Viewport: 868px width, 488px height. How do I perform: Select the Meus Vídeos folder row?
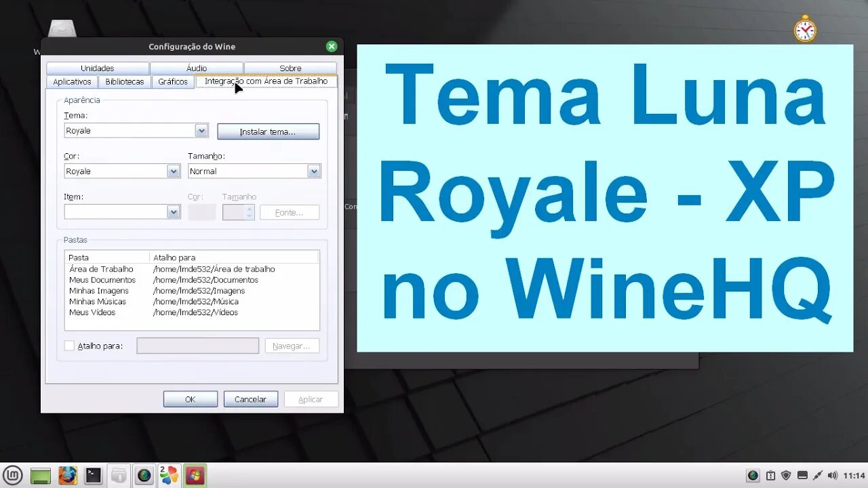pyautogui.click(x=192, y=312)
